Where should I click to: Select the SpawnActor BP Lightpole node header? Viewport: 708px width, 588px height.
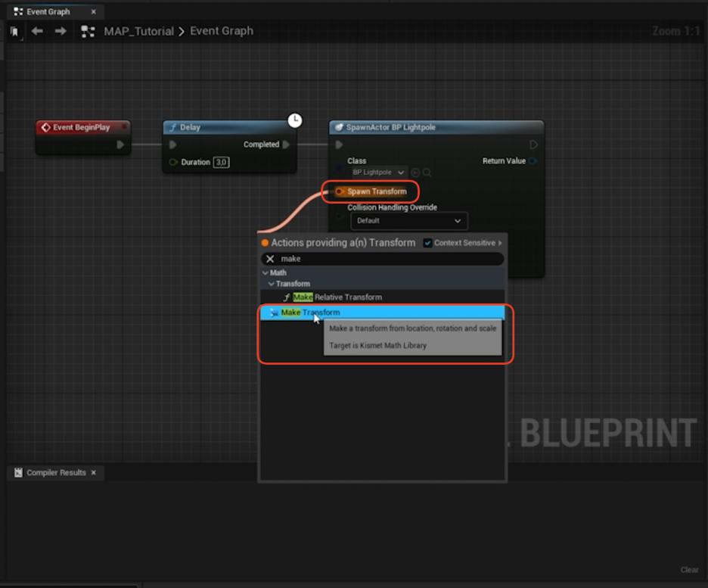point(436,127)
